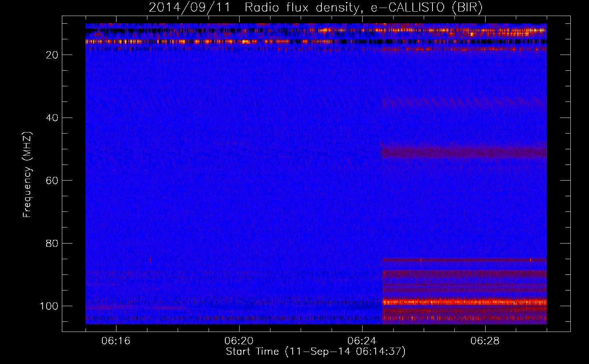Click the '80' frequency tick label
Screen dimensions: 589x364
click(x=52, y=243)
